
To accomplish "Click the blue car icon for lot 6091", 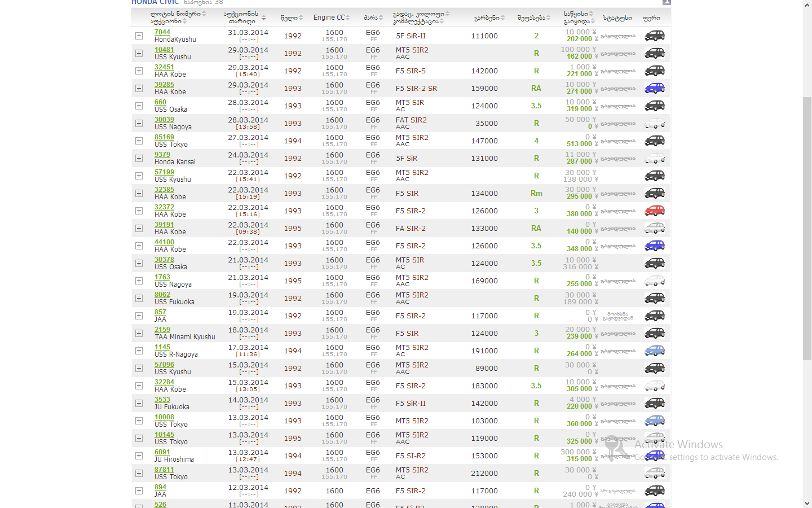I will pyautogui.click(x=655, y=456).
